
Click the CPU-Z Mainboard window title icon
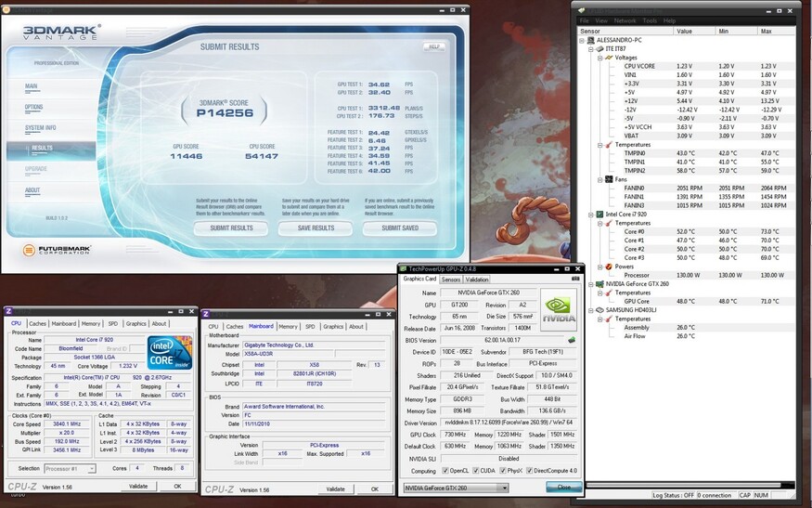coord(206,314)
